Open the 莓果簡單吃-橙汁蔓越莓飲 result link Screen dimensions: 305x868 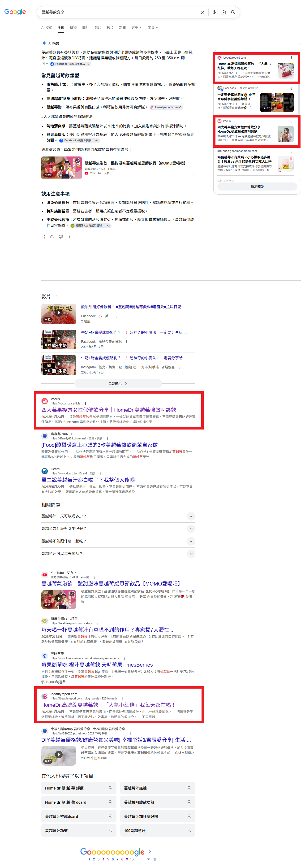[x=97, y=665]
